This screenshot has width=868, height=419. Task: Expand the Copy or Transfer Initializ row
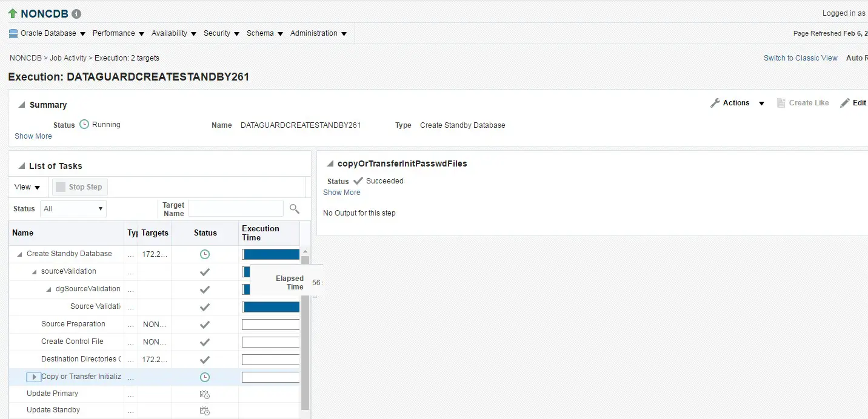point(34,377)
